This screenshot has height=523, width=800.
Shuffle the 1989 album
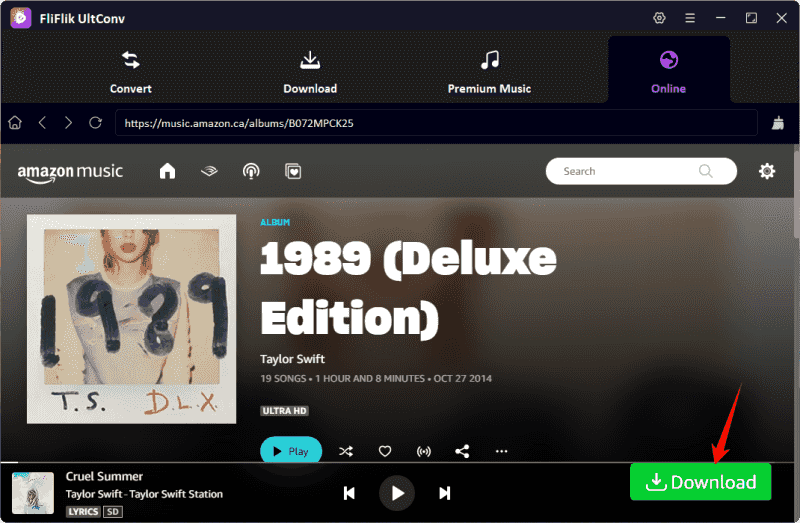pos(346,451)
